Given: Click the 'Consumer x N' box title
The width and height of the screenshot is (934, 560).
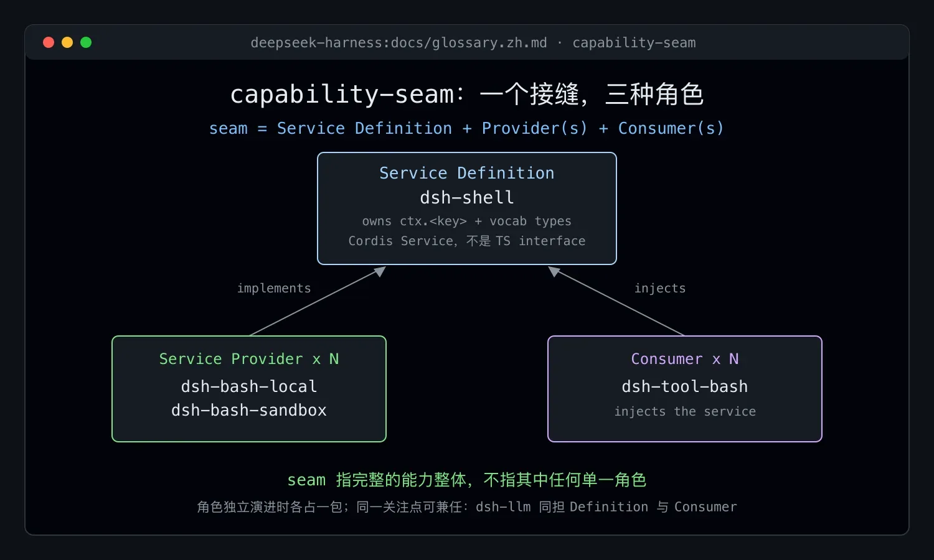Looking at the screenshot, I should tap(685, 359).
